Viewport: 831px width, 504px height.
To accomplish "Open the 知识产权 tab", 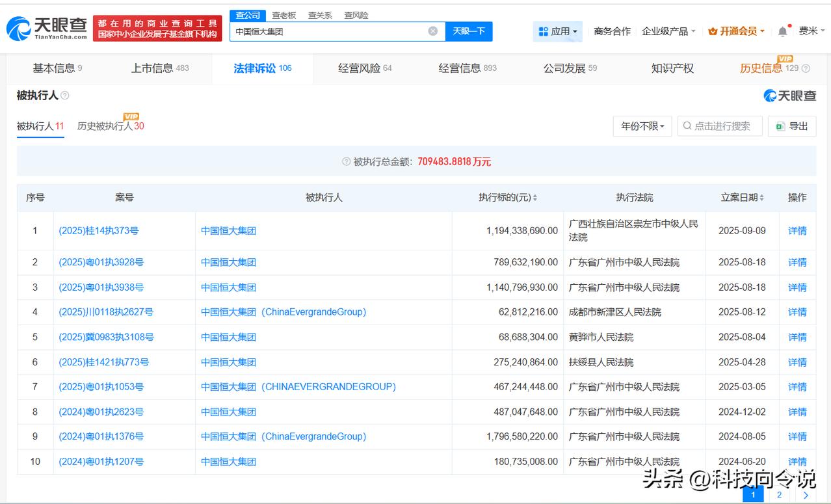I will click(x=672, y=68).
